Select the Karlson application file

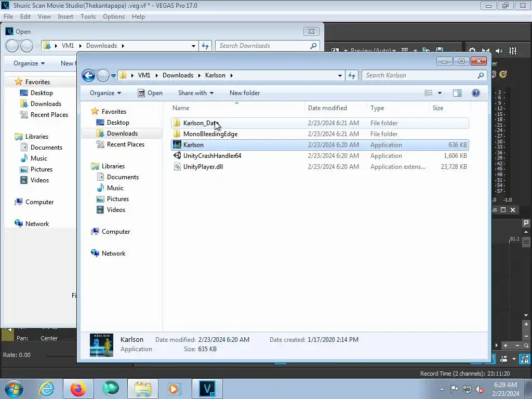320,145
